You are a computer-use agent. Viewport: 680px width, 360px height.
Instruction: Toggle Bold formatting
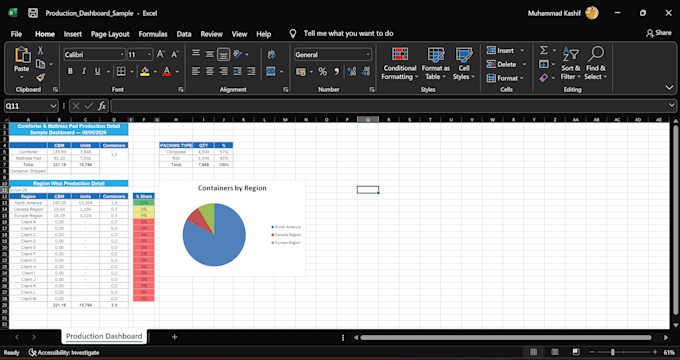pos(70,72)
